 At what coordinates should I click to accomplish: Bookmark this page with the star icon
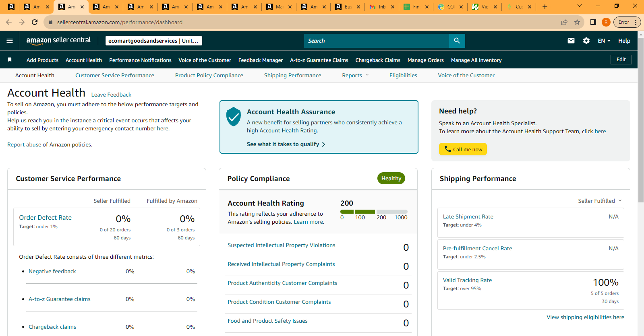577,22
